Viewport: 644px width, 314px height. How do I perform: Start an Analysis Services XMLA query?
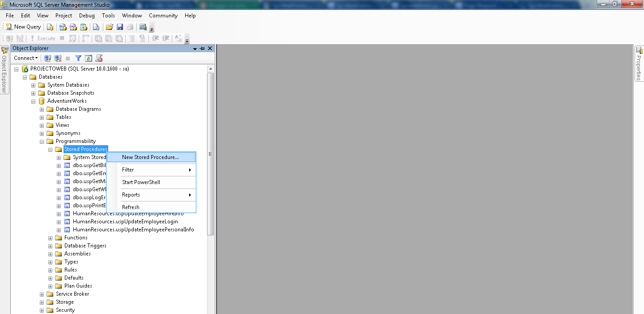coord(83,27)
